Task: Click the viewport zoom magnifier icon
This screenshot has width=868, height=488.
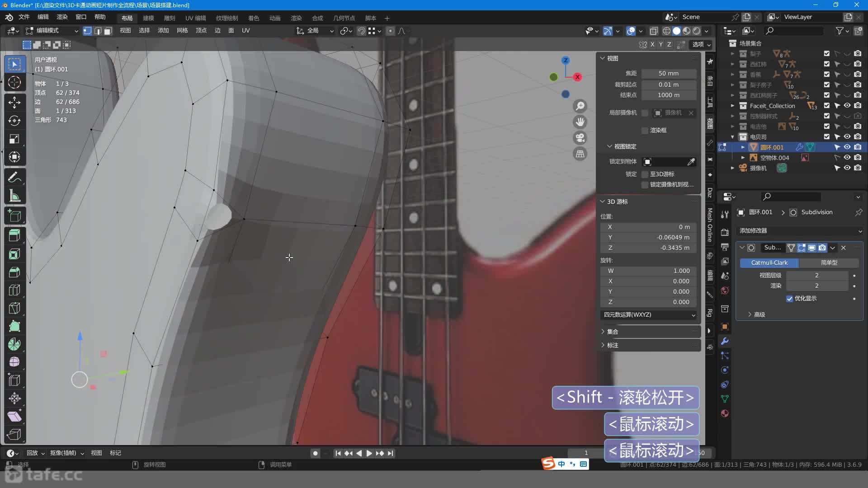Action: pyautogui.click(x=580, y=106)
